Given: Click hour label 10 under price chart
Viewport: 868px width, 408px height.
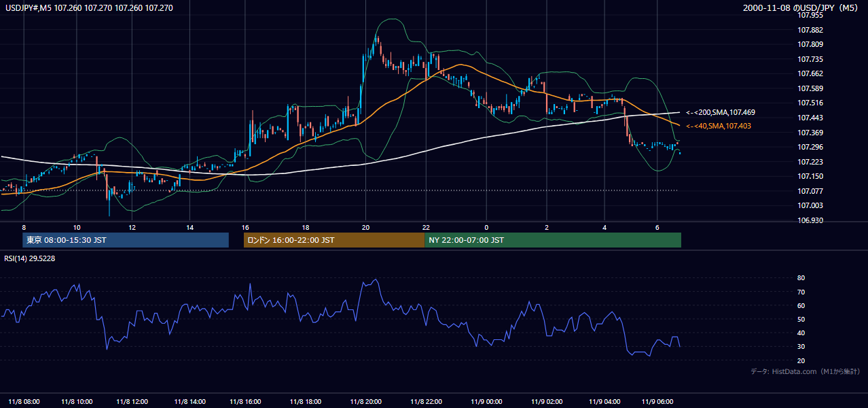Looking at the screenshot, I should click(77, 227).
